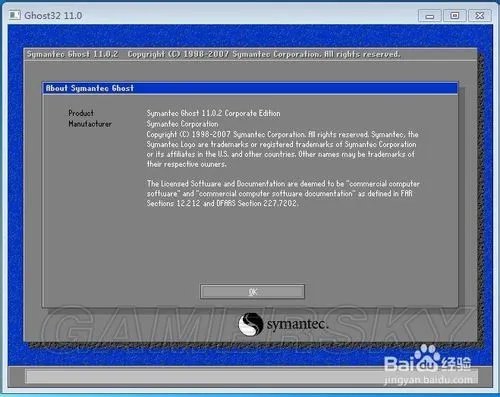This screenshot has height=397, width=500.
Task: Select the About Symantec Ghost title bar
Action: point(250,88)
